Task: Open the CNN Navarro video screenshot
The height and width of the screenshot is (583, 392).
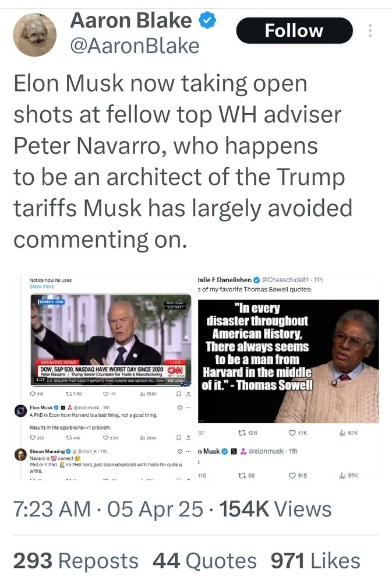Action: tap(111, 340)
